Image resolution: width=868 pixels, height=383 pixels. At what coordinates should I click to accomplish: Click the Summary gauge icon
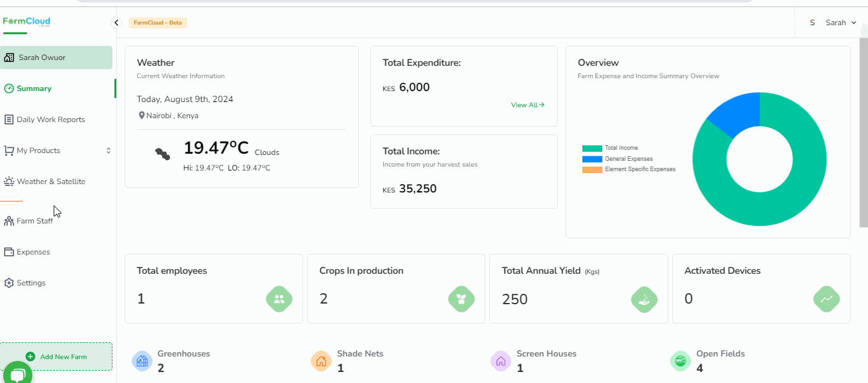(9, 88)
